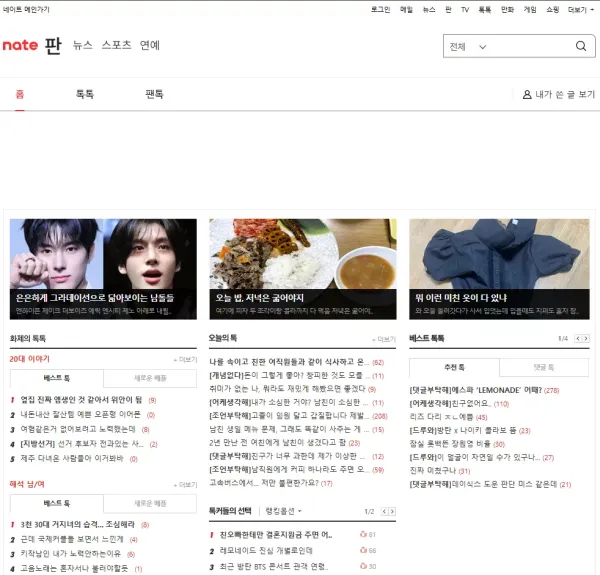Select 새로운 톡 tab under 20대 이야기
600x575 pixels.
pyautogui.click(x=150, y=378)
